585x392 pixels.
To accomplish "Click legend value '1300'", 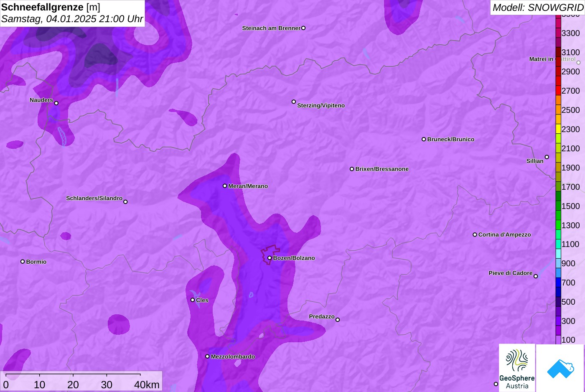I will coord(571,225).
